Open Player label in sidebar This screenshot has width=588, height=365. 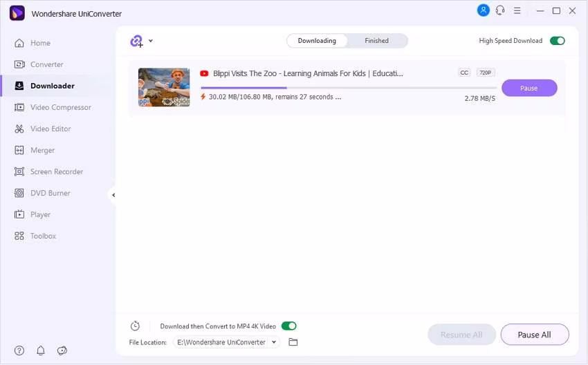pyautogui.click(x=41, y=215)
